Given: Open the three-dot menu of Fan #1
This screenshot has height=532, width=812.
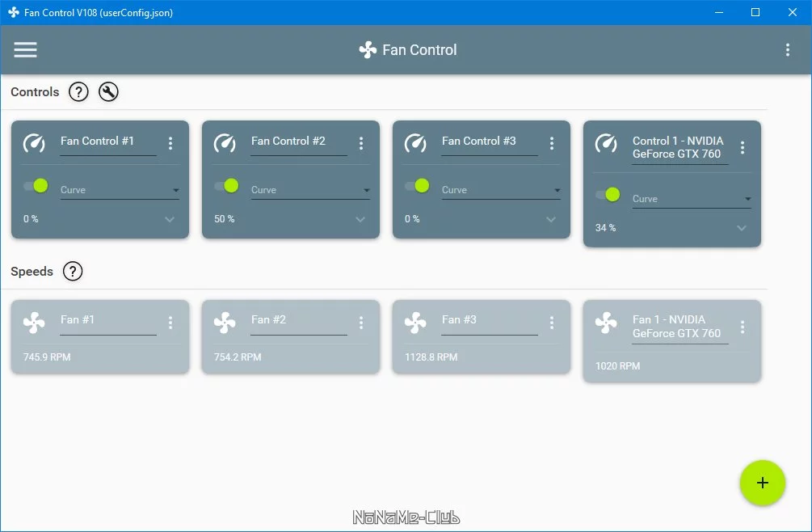Looking at the screenshot, I should (170, 323).
